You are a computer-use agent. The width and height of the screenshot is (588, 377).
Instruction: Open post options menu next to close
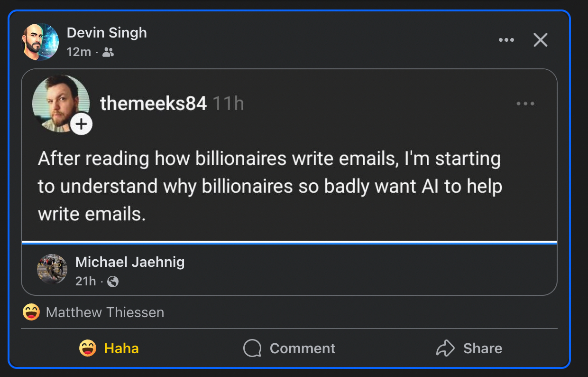(506, 40)
